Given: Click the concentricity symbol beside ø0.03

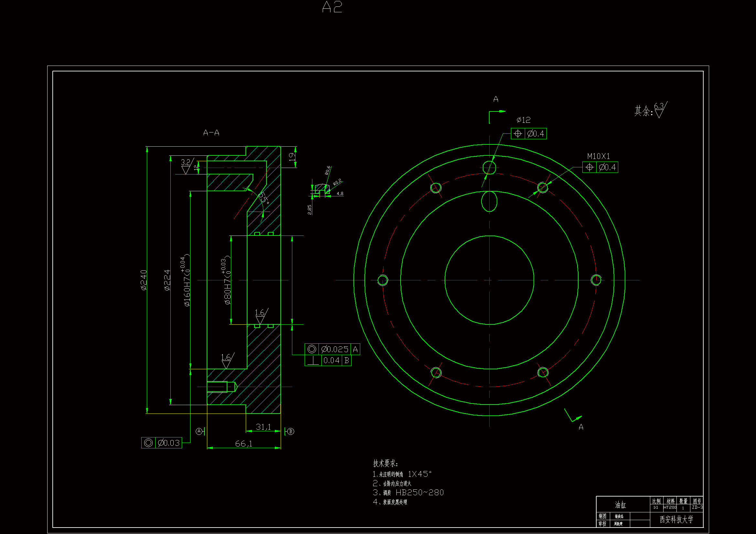Looking at the screenshot, I should 148,443.
